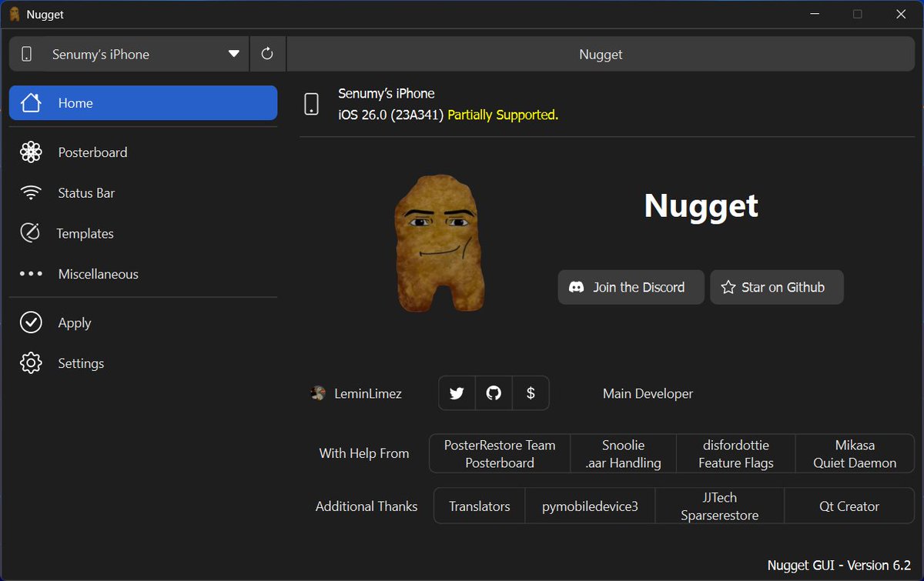Click the Discord logo in Join button
The height and width of the screenshot is (581, 924).
pyautogui.click(x=576, y=287)
